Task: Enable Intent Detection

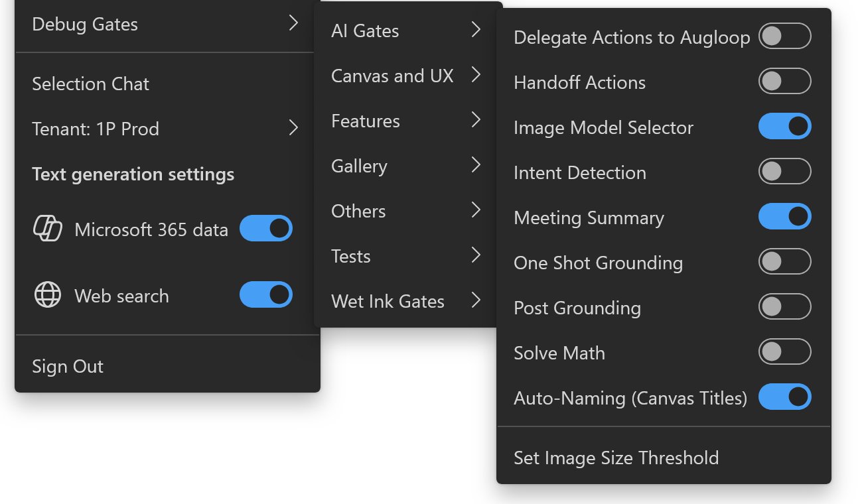Action: coord(784,171)
